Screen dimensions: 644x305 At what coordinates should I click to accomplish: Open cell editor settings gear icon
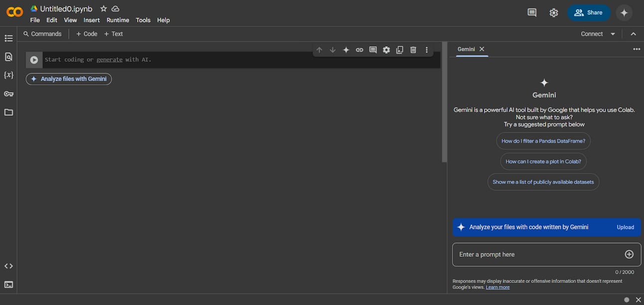(x=386, y=50)
